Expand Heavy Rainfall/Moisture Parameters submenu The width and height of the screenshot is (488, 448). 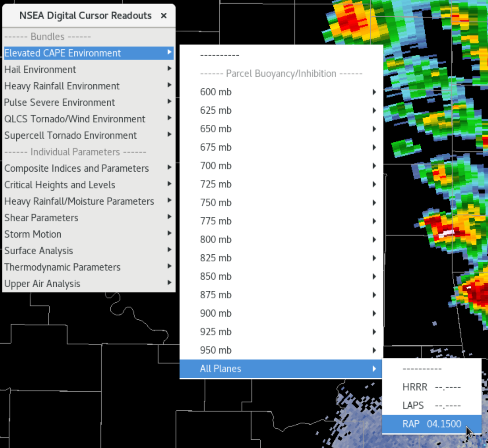(x=89, y=201)
